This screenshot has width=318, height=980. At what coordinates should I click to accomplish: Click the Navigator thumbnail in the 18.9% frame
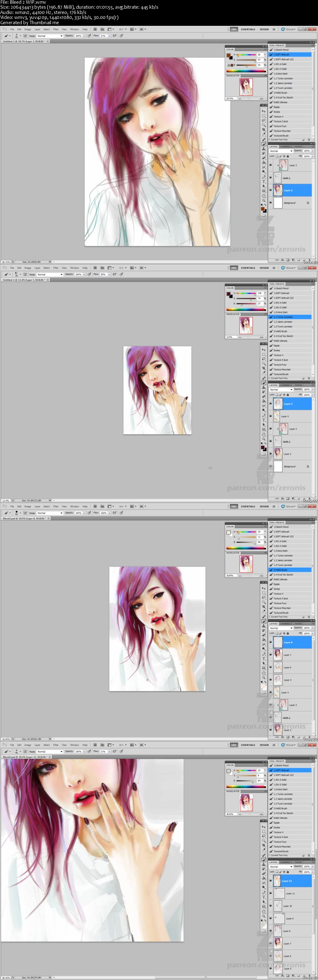(246, 563)
